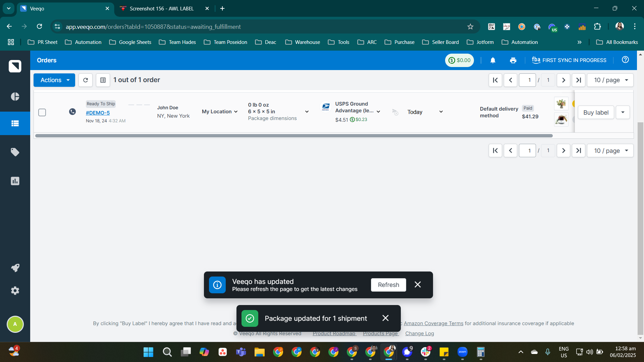Open File Explorer from the taskbar
This screenshot has height=362, width=644.
tap(259, 352)
